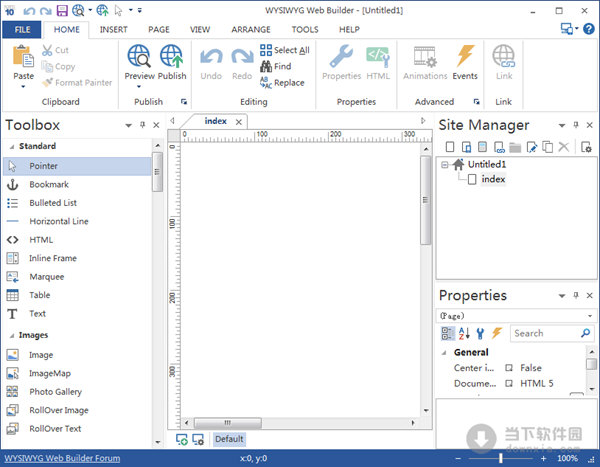Pin the Site Manager panel
Viewport: 600px width, 467px height.
click(576, 125)
